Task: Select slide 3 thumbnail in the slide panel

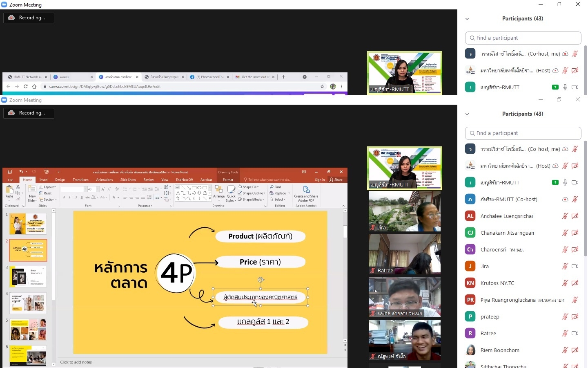Action: [x=28, y=276]
